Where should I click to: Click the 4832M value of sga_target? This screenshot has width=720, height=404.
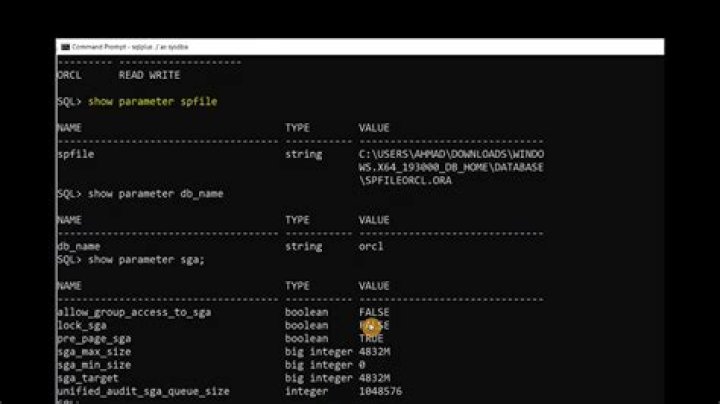374,378
